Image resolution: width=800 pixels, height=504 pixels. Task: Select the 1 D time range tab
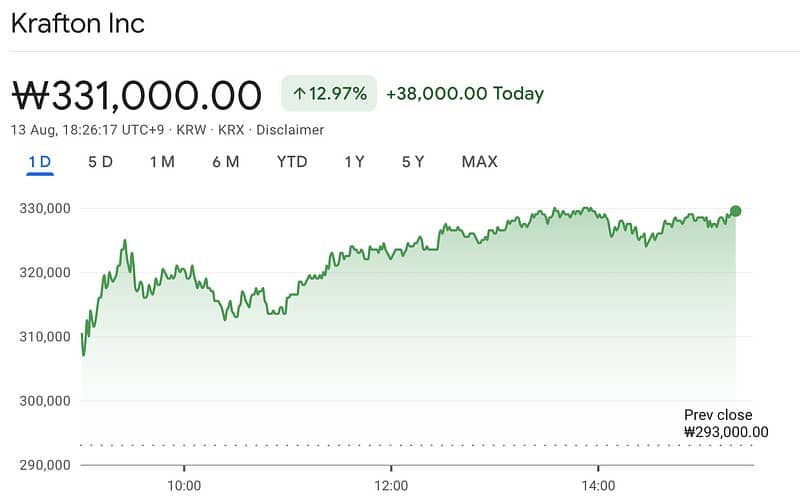40,162
